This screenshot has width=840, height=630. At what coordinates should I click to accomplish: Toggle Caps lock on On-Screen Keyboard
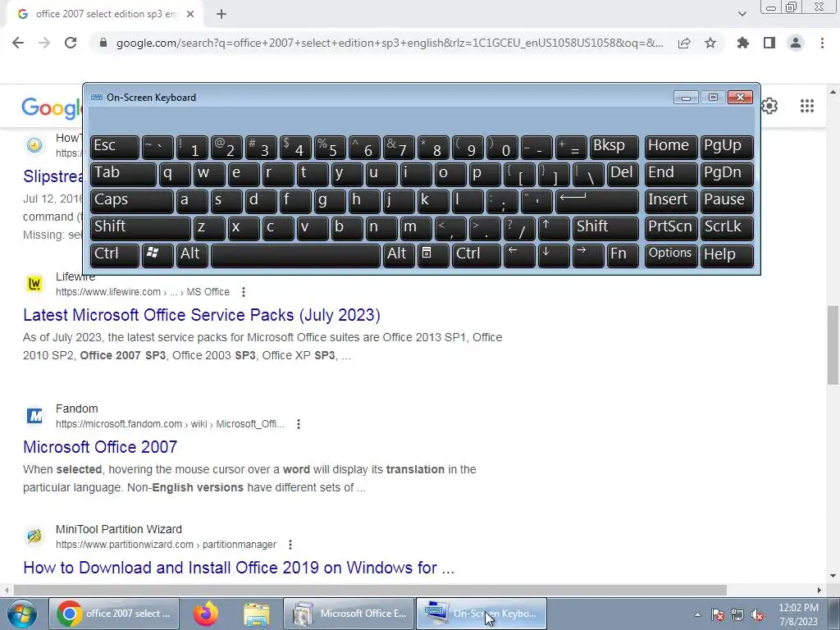[132, 202]
